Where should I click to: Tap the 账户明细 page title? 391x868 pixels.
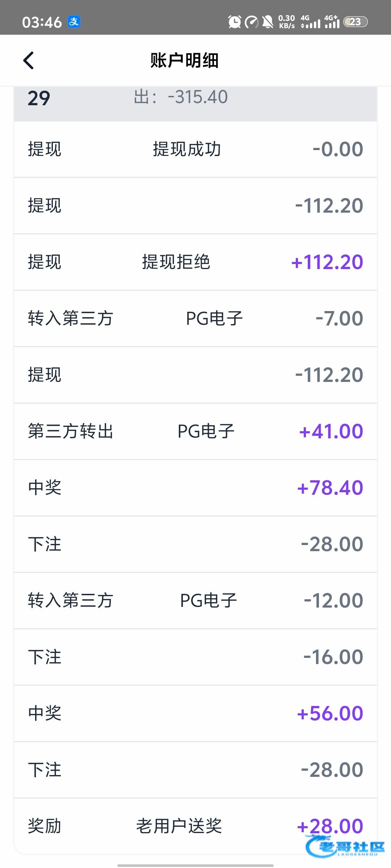(184, 60)
